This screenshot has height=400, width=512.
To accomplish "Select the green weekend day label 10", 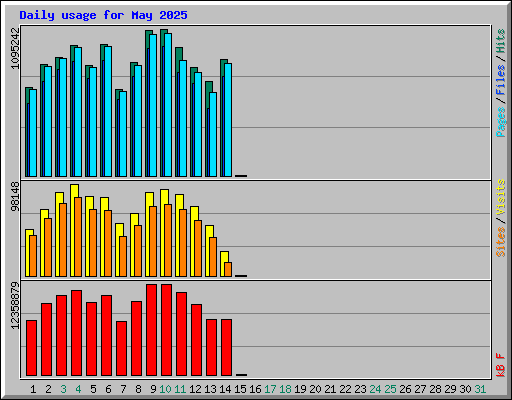I will click(165, 389).
